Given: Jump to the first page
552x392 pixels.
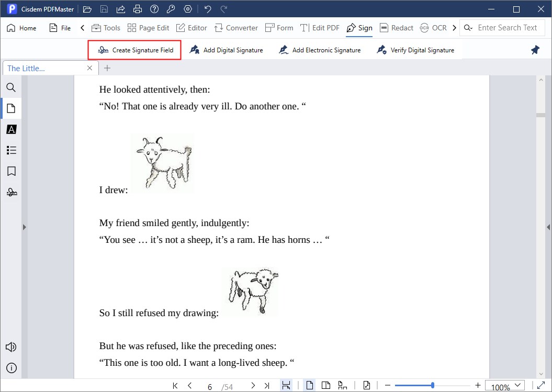Looking at the screenshot, I should click(x=175, y=386).
